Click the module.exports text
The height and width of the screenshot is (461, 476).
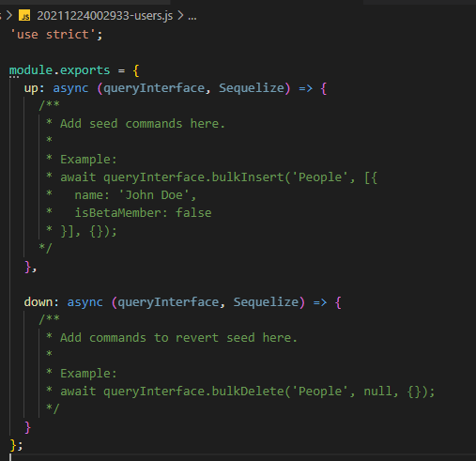click(59, 70)
